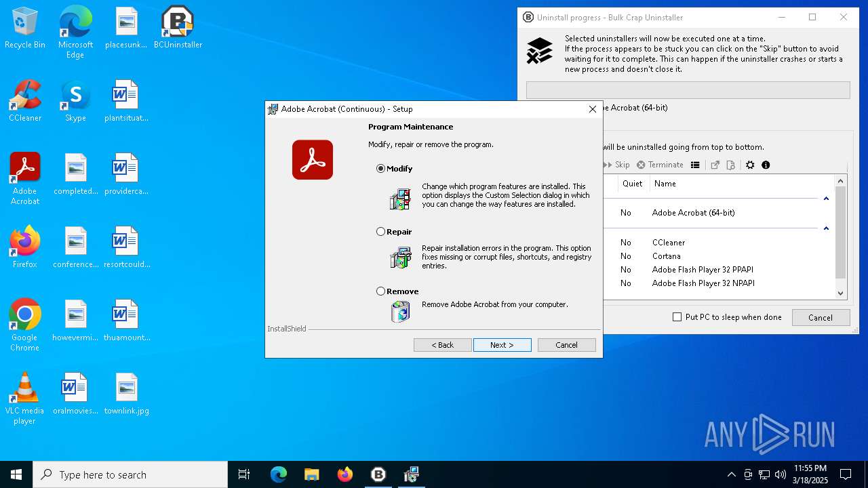The width and height of the screenshot is (868, 488).
Task: Open the volume control in system tray
Action: coord(781,474)
